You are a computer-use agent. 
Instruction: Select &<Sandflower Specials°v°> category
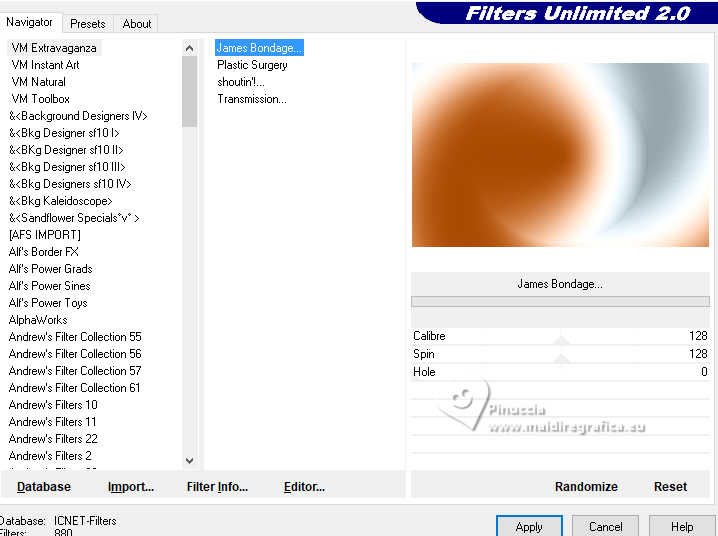(74, 218)
